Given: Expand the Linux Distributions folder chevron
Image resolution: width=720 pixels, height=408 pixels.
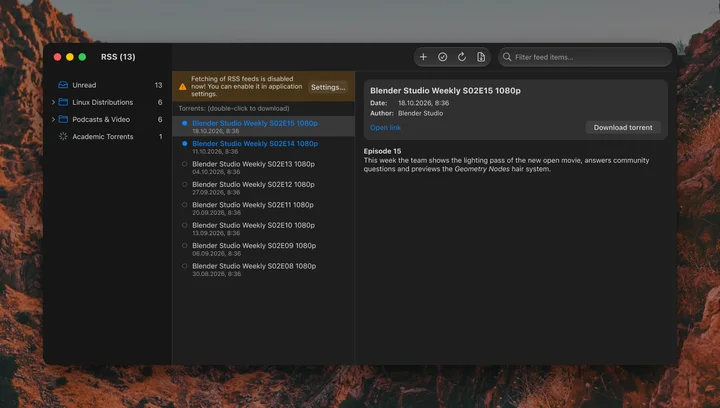Looking at the screenshot, I should pyautogui.click(x=53, y=102).
